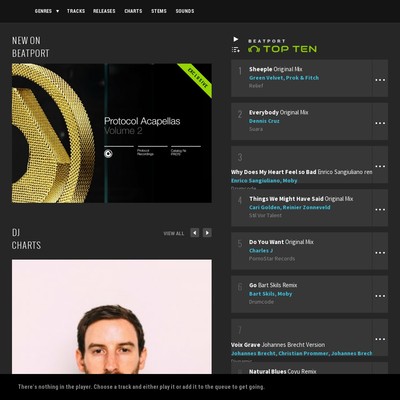Open more options for Things We Might Have Said
Image resolution: width=400 pixels, height=400 pixels.
[380, 209]
